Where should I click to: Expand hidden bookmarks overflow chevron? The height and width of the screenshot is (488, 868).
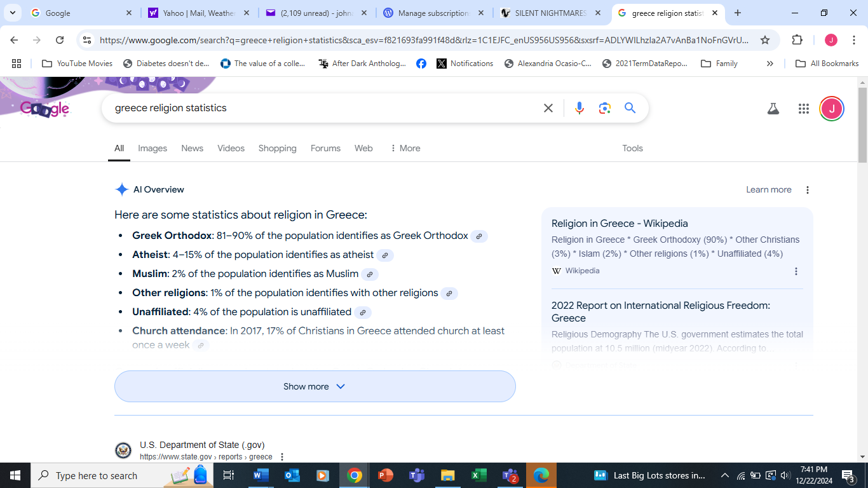pos(770,64)
